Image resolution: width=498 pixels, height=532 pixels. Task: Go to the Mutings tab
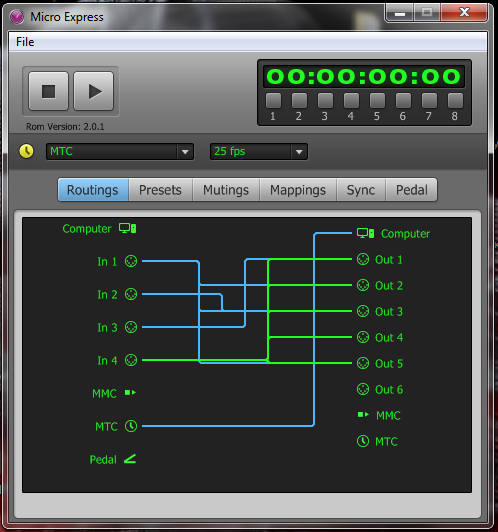226,190
